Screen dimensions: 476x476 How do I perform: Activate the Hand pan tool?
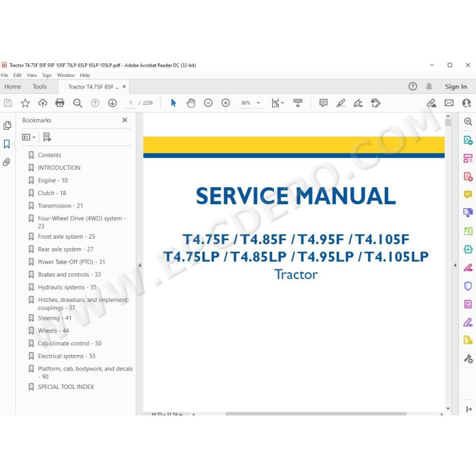pos(191,103)
